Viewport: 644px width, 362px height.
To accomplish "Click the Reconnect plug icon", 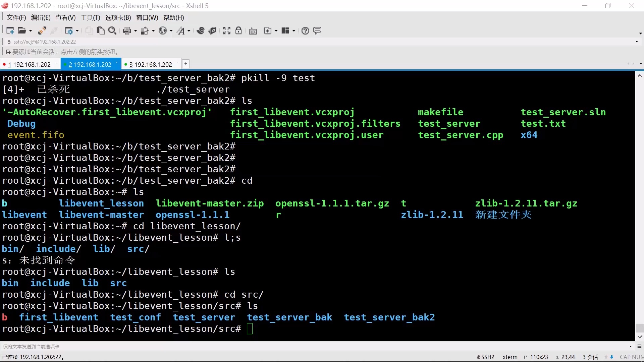I will (x=42, y=31).
